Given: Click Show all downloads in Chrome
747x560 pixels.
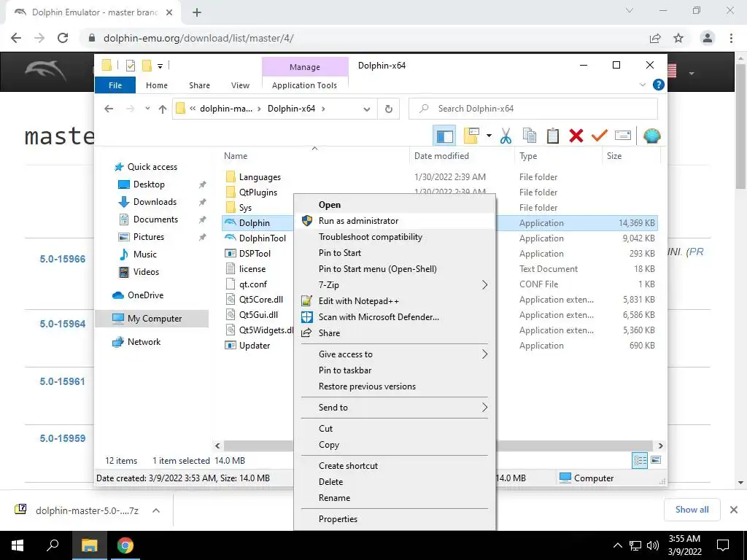Looking at the screenshot, I should [x=692, y=510].
